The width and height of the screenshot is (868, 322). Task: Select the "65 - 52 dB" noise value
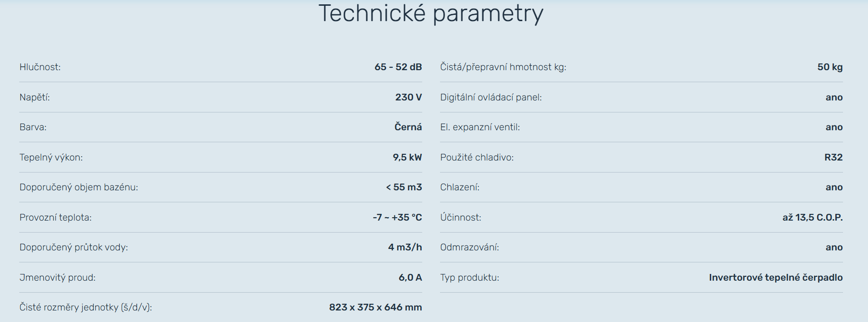coord(398,67)
